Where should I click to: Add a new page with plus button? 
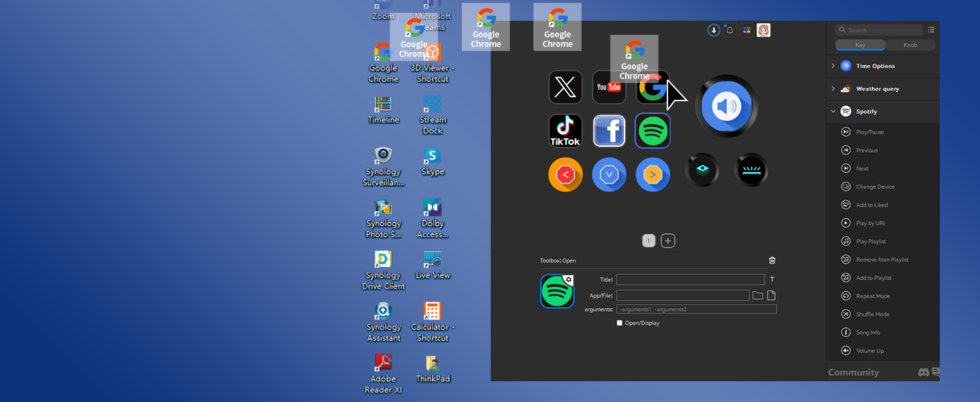[x=668, y=241]
